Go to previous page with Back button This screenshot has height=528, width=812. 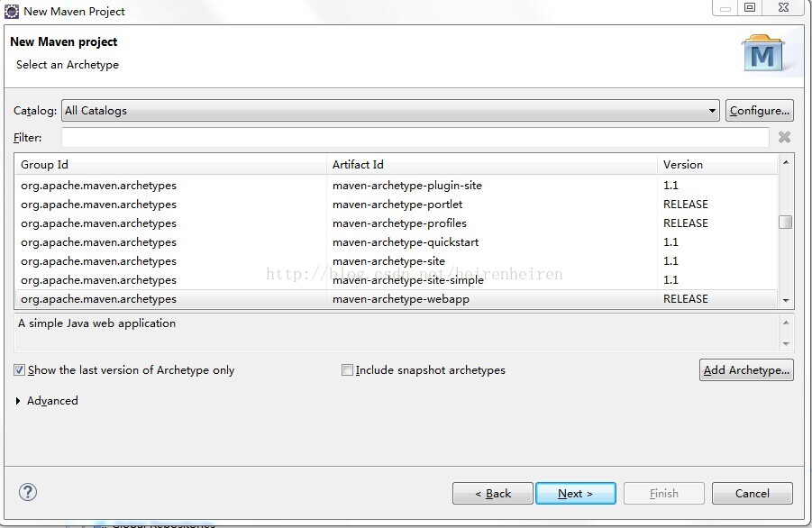[x=492, y=494]
